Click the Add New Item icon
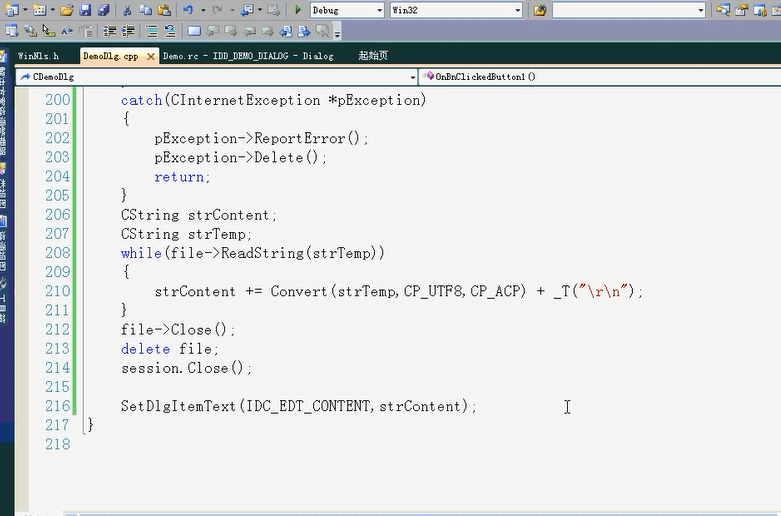This screenshot has height=516, width=781. [40, 9]
